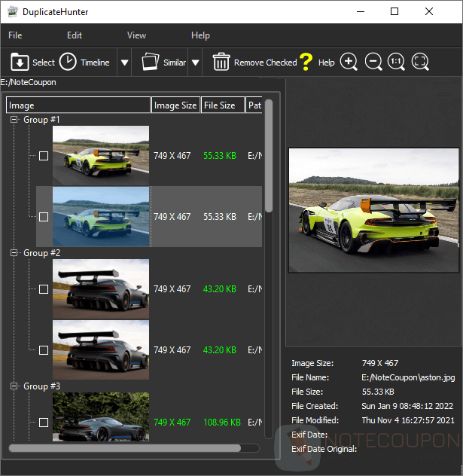
Task: Select the first dark car thumbnail in Group #2
Action: pos(101,288)
